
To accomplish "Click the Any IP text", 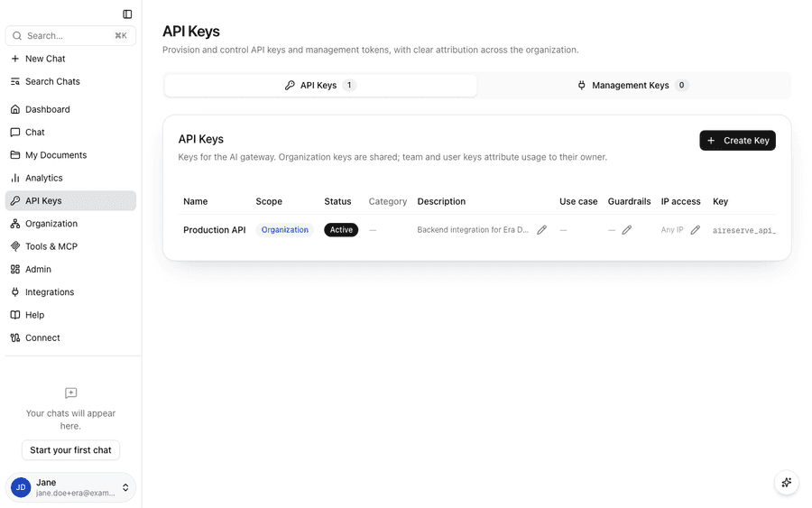I will point(672,229).
